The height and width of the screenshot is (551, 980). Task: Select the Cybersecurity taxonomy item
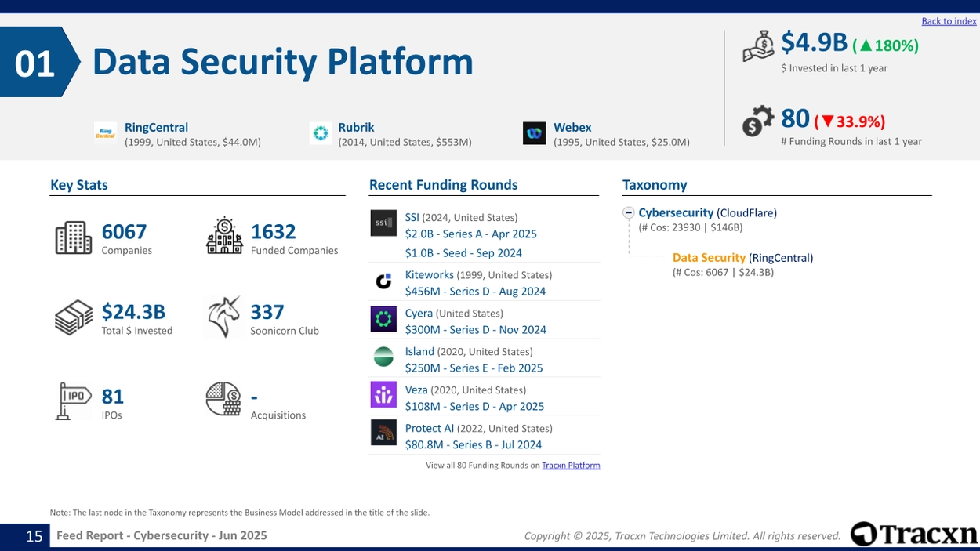tap(676, 212)
